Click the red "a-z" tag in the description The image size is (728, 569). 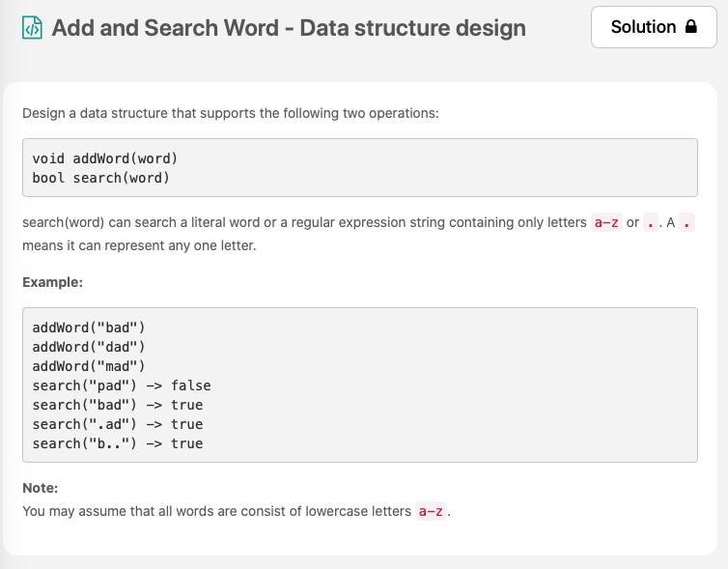point(605,222)
